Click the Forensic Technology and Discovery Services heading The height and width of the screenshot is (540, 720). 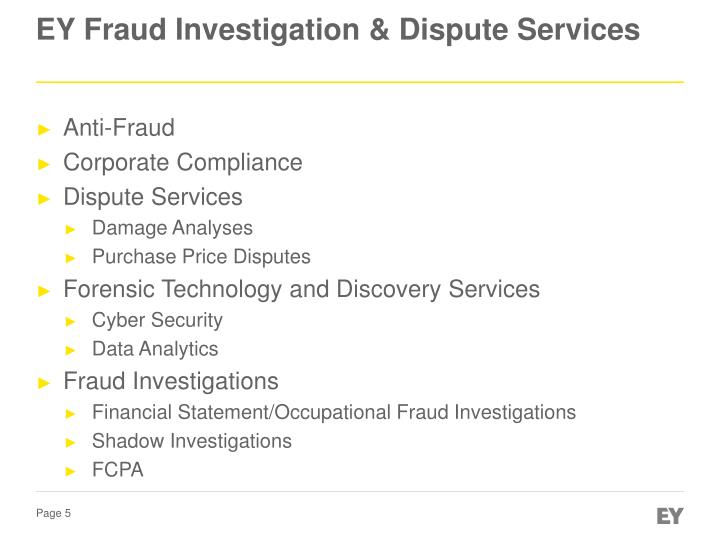click(302, 290)
